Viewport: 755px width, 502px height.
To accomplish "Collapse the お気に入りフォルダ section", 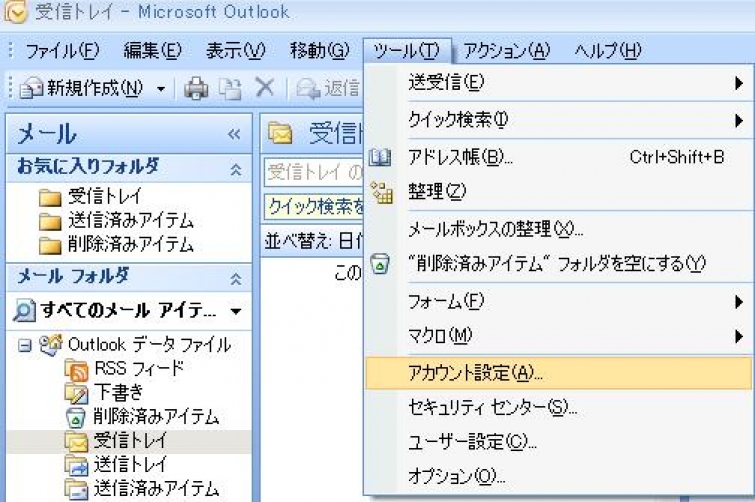I will click(x=236, y=169).
